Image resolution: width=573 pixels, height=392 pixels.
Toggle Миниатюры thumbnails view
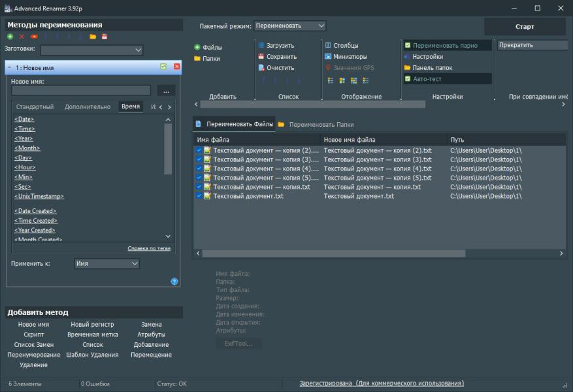click(x=346, y=57)
